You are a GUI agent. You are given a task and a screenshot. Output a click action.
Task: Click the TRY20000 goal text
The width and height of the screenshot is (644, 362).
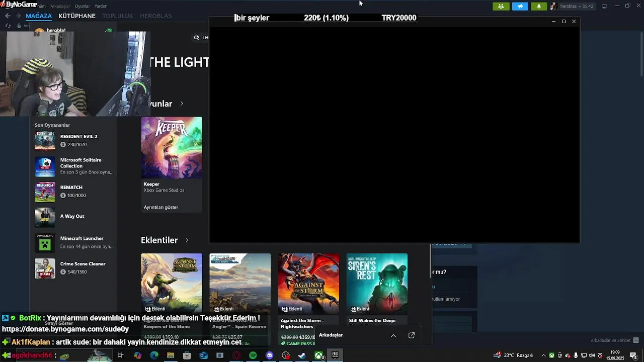point(399,18)
